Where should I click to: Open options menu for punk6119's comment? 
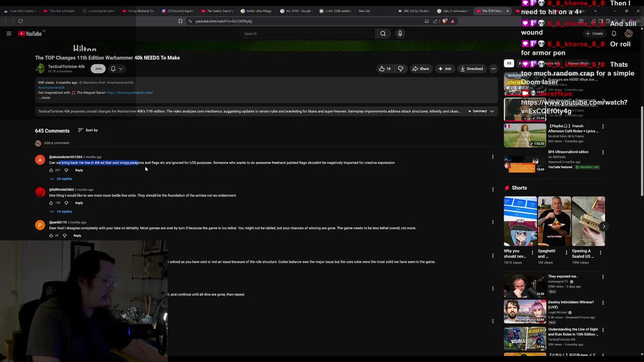[493, 222]
